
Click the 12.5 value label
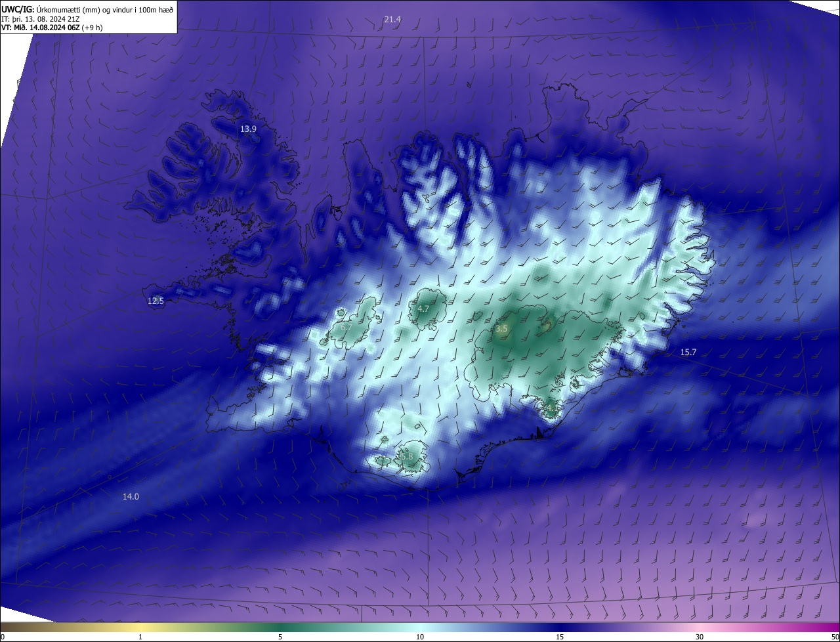[156, 301]
